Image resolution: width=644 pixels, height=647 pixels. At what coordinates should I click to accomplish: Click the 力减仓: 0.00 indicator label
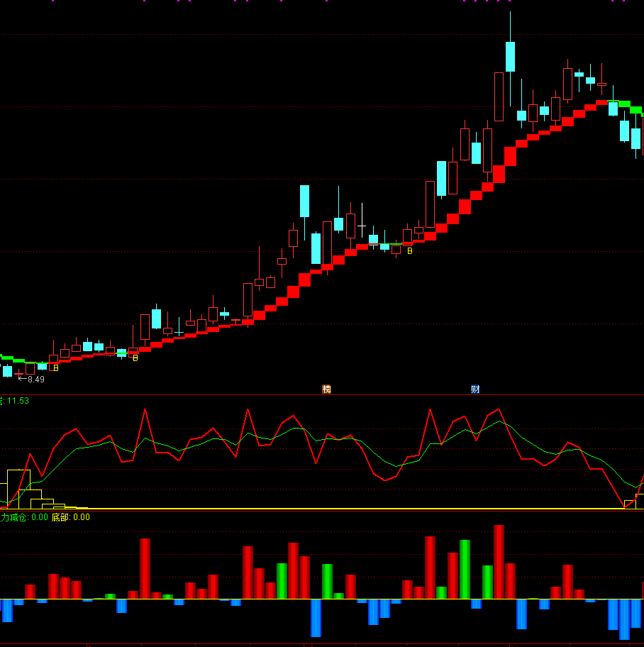(x=24, y=517)
